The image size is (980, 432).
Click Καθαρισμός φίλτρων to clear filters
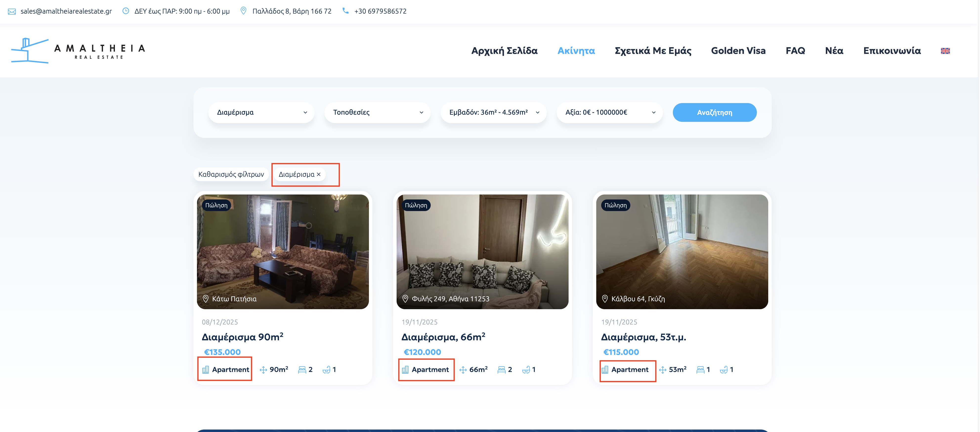pos(231,174)
